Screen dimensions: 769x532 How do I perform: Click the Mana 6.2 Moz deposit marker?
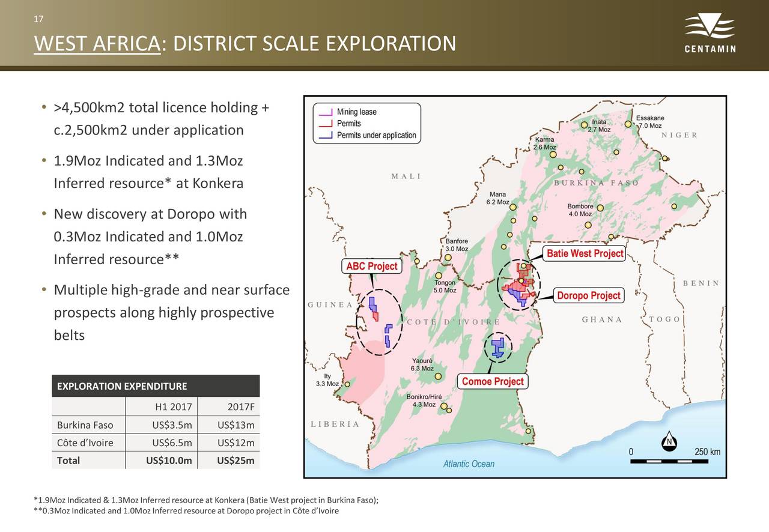coord(513,208)
